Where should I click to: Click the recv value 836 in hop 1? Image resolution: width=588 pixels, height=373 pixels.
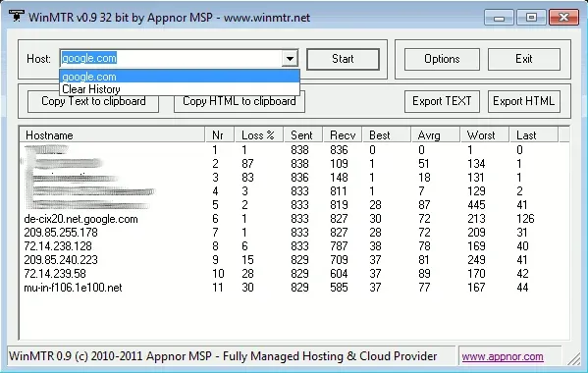pyautogui.click(x=339, y=150)
